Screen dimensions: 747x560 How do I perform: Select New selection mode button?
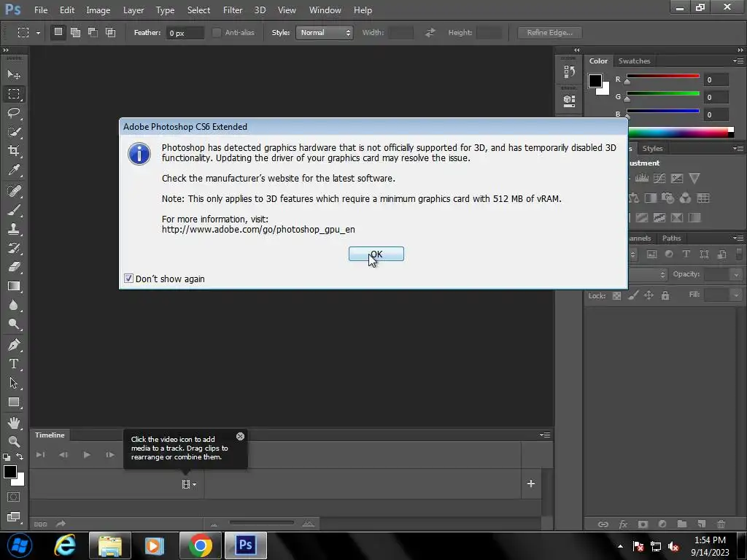[58, 32]
